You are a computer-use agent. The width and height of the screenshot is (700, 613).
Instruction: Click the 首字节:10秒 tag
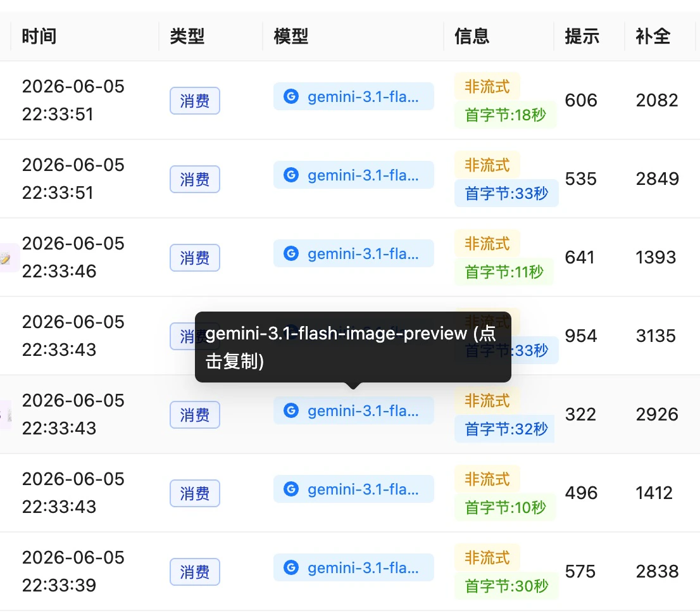pyautogui.click(x=505, y=507)
